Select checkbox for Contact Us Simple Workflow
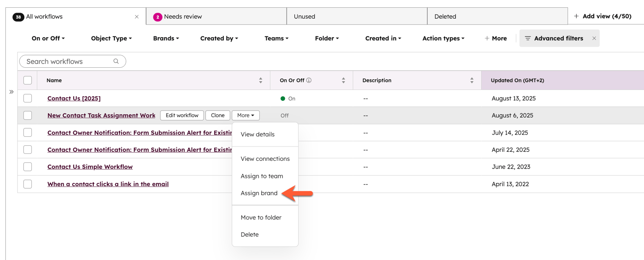This screenshot has height=260, width=644. (28, 167)
